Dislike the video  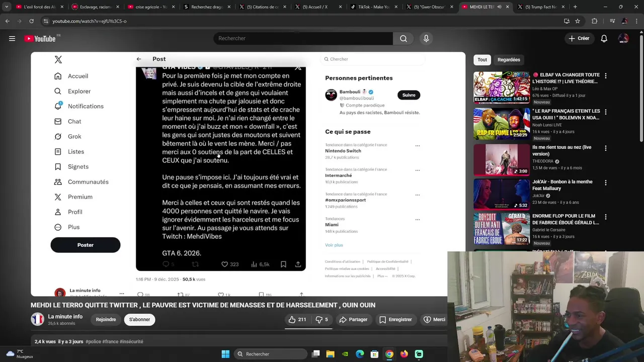321,319
